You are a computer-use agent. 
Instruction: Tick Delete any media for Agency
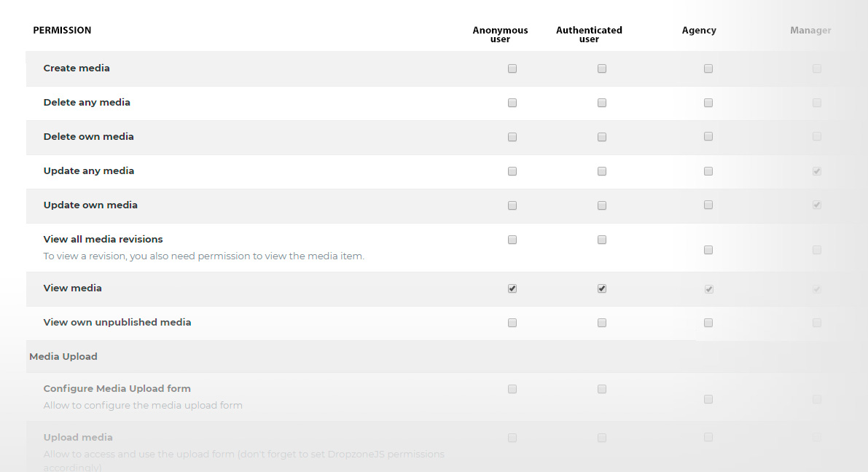[x=708, y=103]
